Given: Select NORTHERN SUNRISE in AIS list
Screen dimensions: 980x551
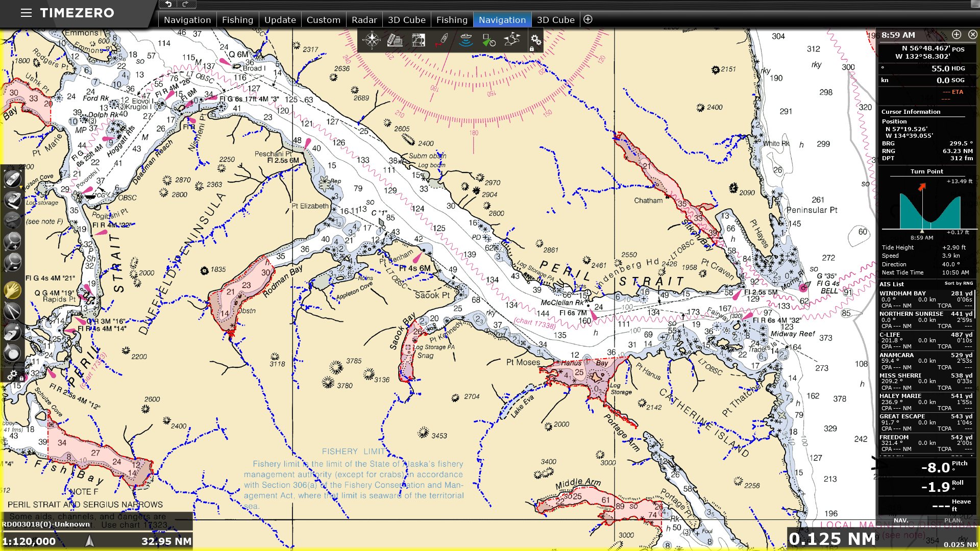Looking at the screenshot, I should point(926,320).
